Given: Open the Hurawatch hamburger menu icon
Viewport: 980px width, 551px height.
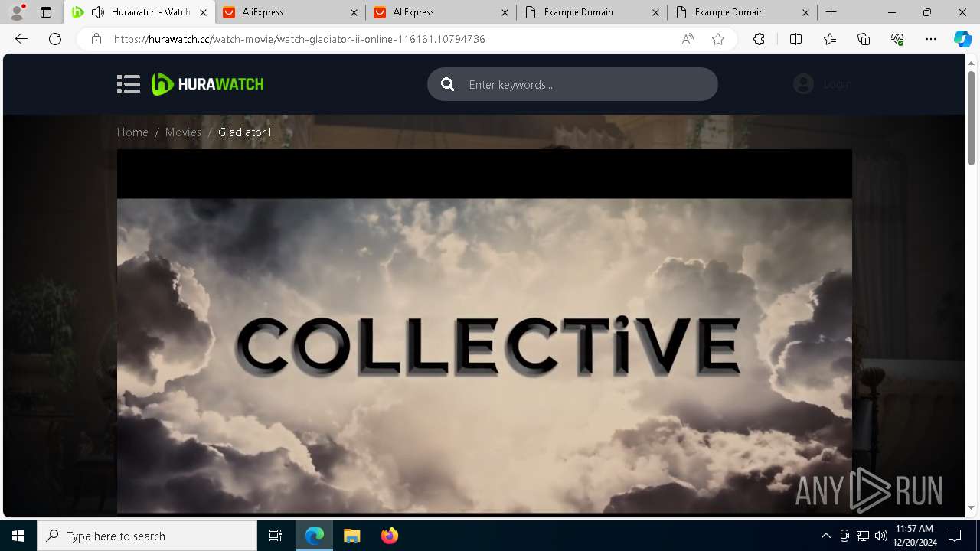Looking at the screenshot, I should coord(128,84).
